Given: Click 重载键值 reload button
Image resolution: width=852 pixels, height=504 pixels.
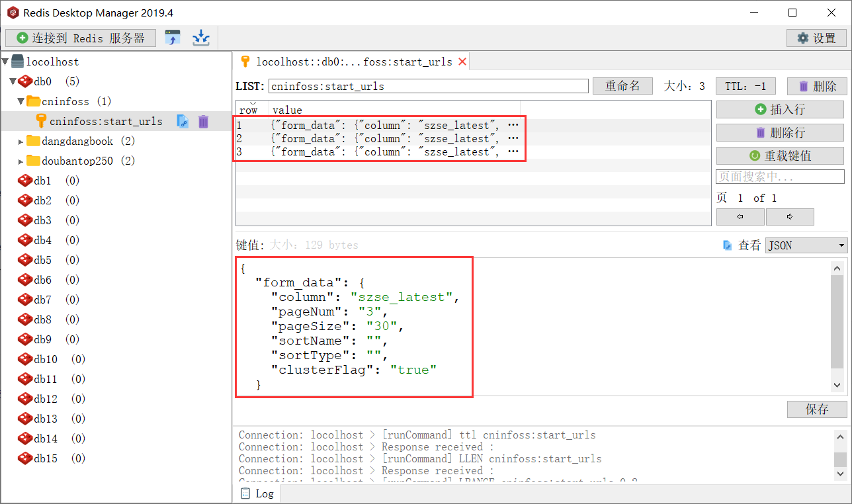Looking at the screenshot, I should coord(780,155).
